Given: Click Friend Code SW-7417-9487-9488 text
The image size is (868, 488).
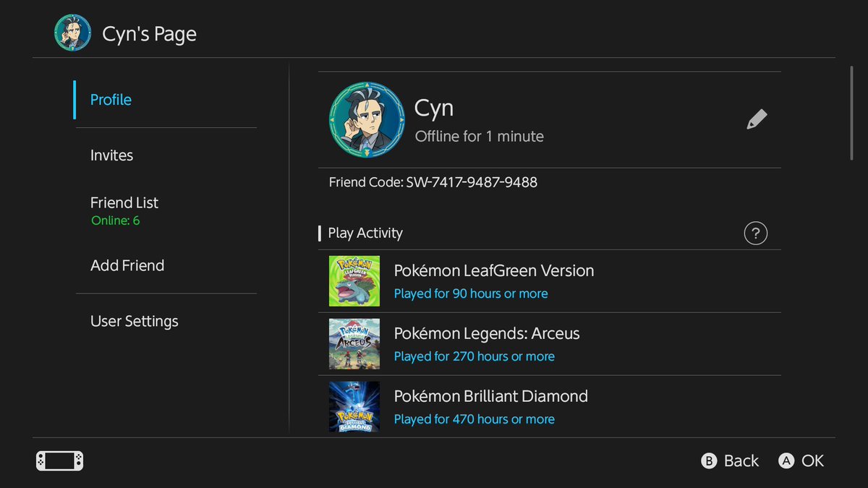Looking at the screenshot, I should 433,182.
